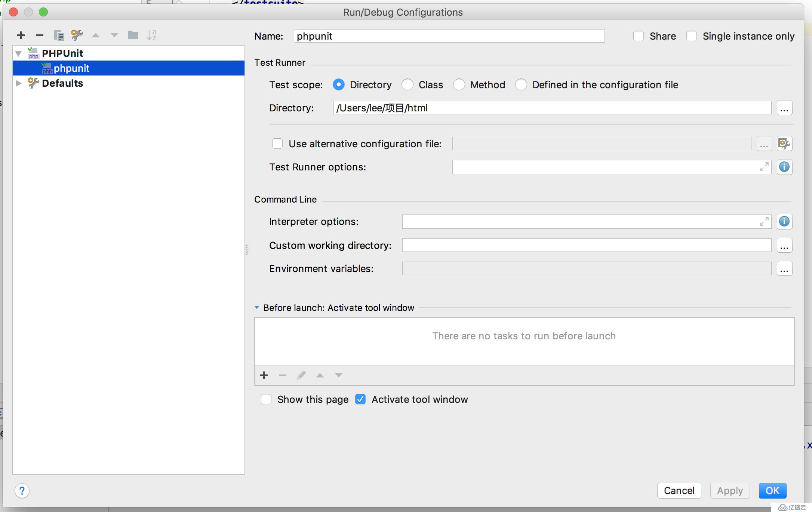
Task: Click the Interpreter options input
Action: click(x=587, y=222)
